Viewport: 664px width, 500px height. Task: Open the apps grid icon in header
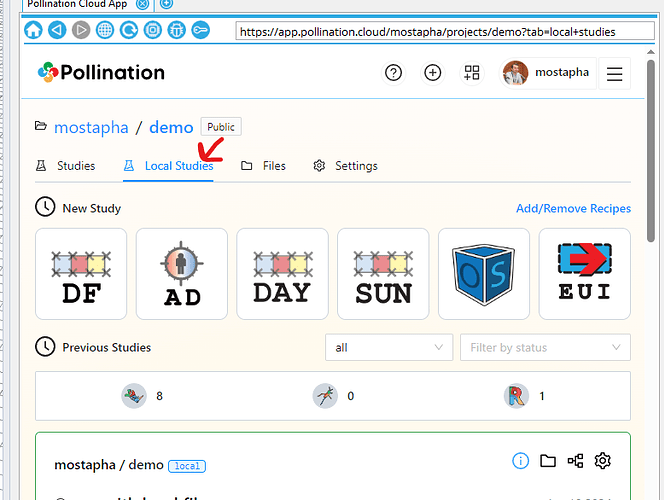coord(471,73)
